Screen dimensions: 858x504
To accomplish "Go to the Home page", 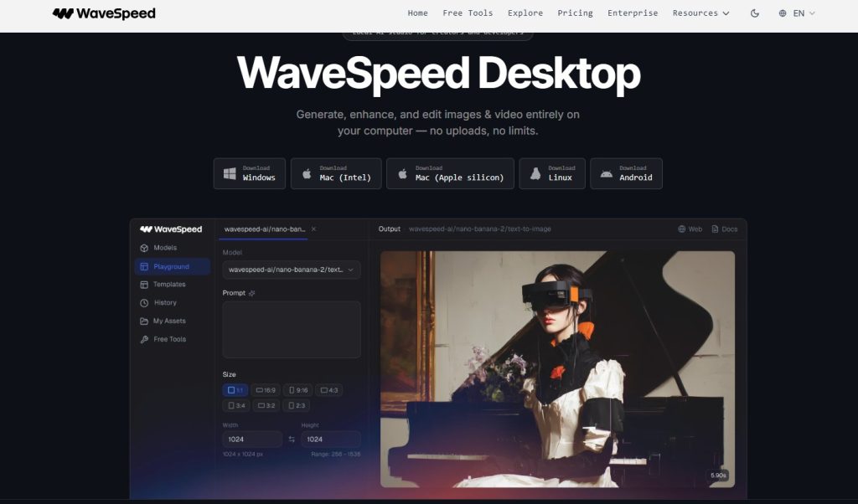I will tap(417, 13).
